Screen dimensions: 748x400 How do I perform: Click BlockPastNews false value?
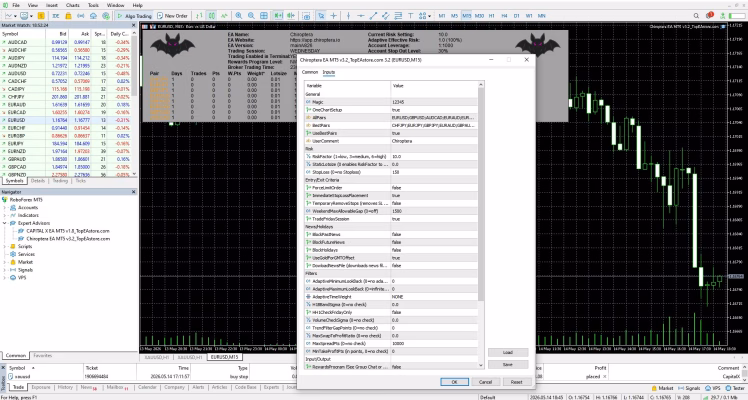pos(434,235)
